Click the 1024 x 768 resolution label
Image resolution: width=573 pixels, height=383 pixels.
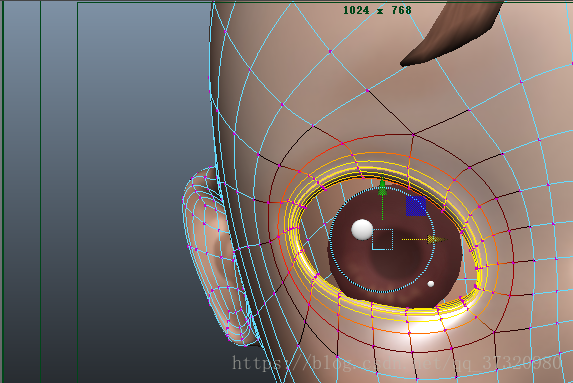click(x=377, y=10)
